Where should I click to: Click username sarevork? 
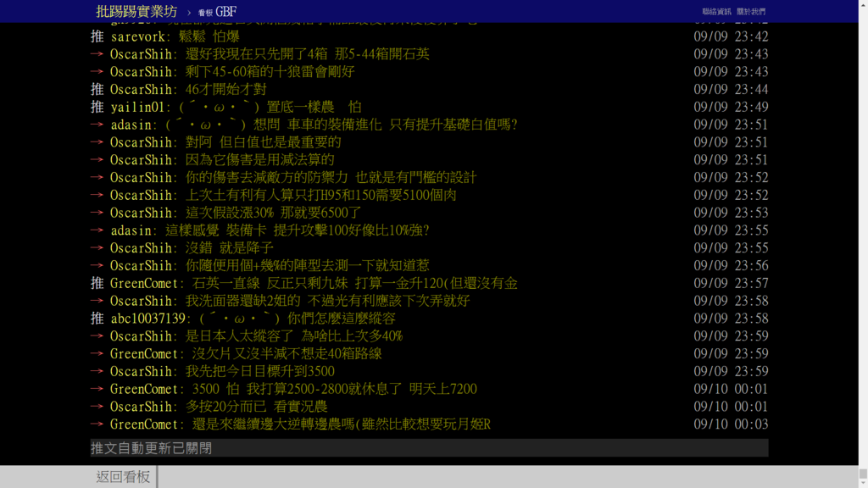(138, 36)
